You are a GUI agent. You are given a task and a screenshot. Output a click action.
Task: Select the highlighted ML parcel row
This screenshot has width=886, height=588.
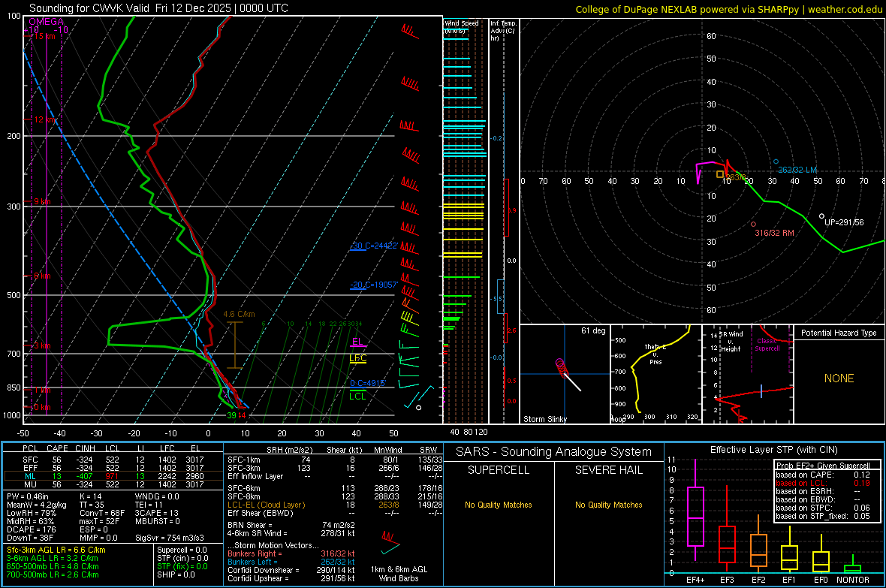(113, 477)
